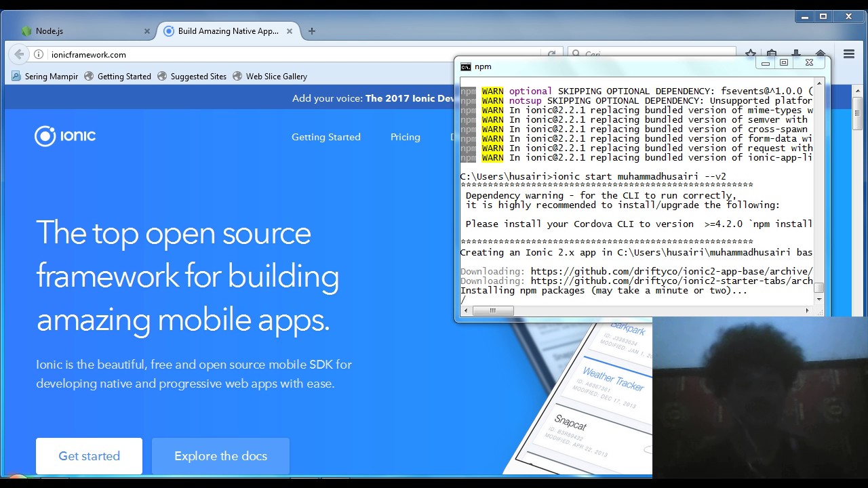Click the Ionic logo on the page
The height and width of the screenshot is (488, 868).
(65, 136)
